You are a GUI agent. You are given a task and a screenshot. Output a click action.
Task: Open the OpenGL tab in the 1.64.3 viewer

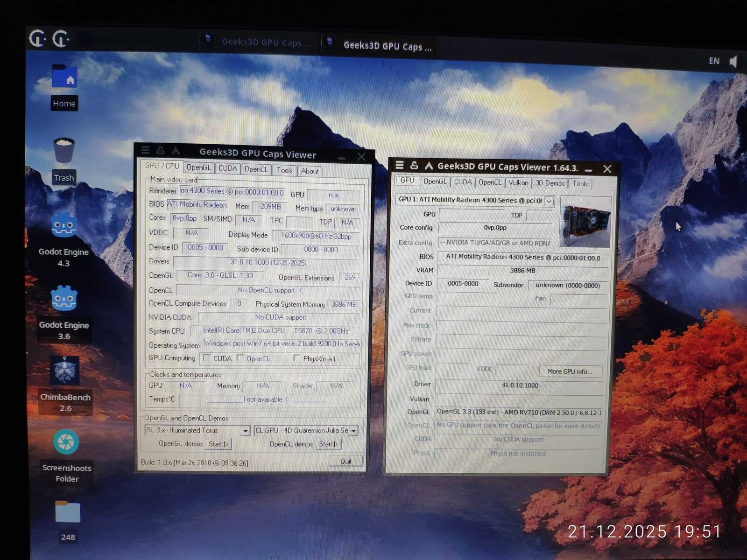tap(435, 181)
